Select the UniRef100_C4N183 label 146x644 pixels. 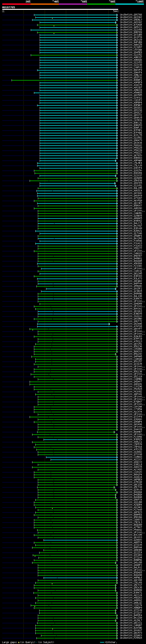coord(131,254)
